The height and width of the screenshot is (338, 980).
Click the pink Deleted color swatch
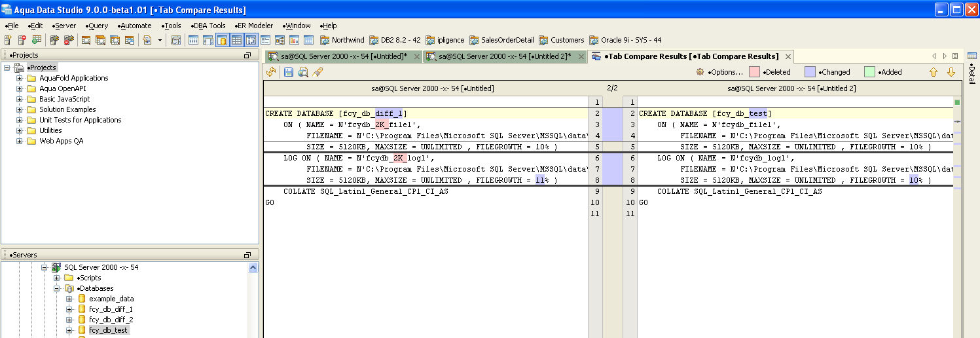[754, 72]
